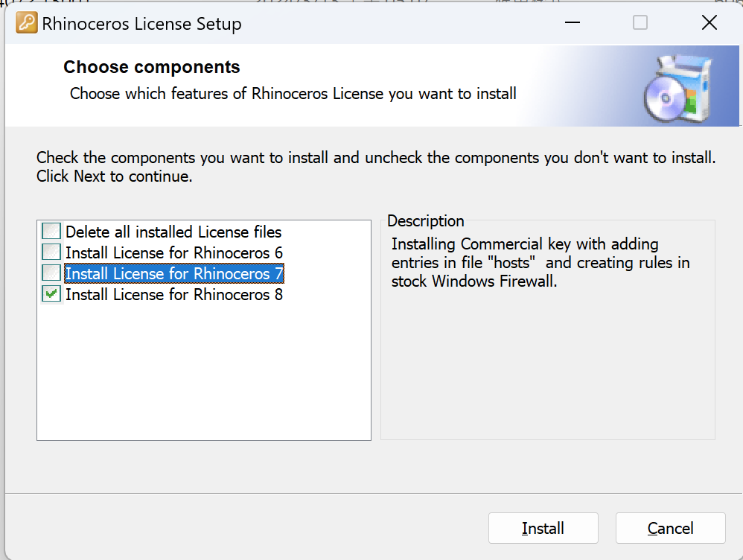Select the 'Delete all installed License files' label

[x=173, y=232]
